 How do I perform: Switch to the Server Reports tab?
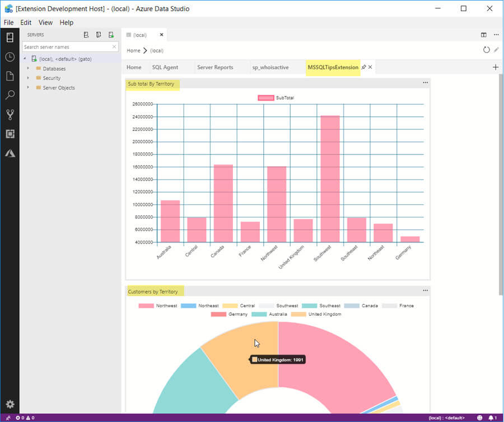tap(215, 67)
